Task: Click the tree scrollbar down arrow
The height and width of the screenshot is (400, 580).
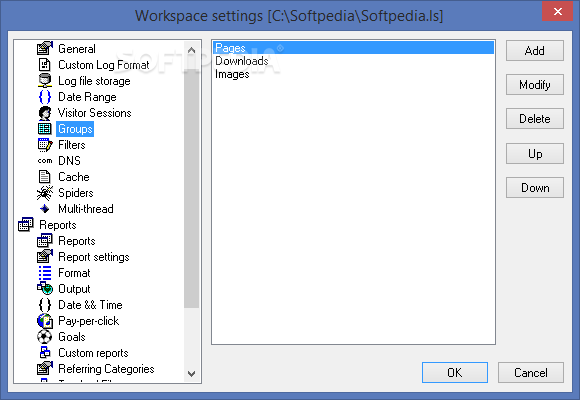Action: pyautogui.click(x=191, y=374)
